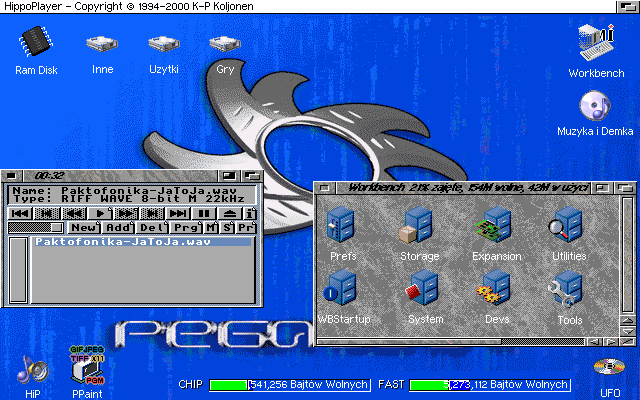Click the Prg button in HippoPlayer
Screen dimensions: 640x400
tap(187, 227)
